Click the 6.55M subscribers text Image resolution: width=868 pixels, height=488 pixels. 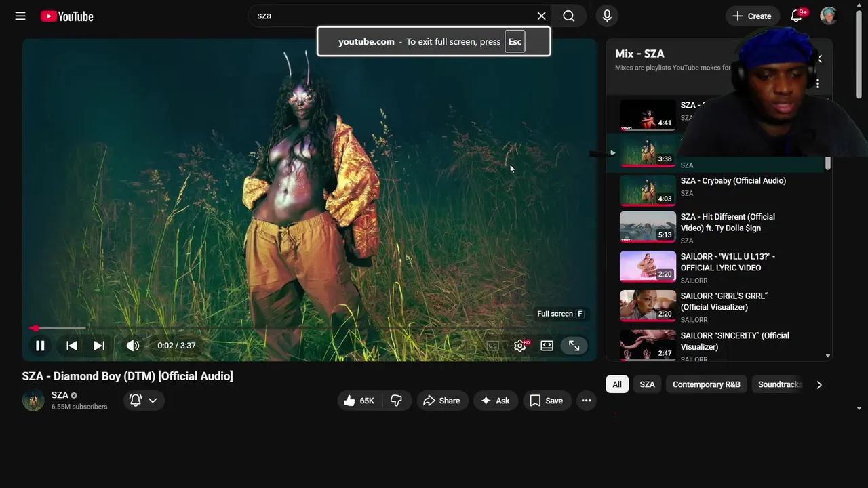point(79,407)
